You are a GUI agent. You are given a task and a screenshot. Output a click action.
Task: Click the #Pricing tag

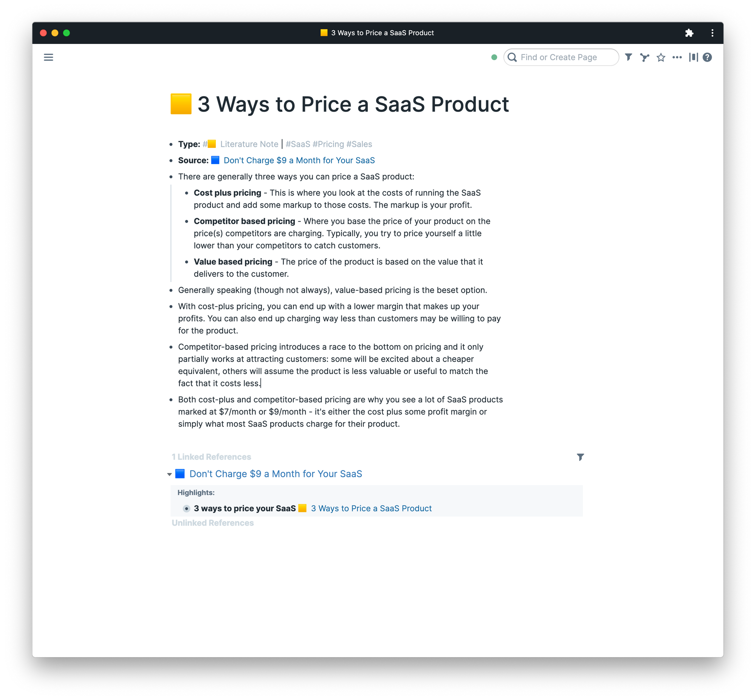[328, 144]
